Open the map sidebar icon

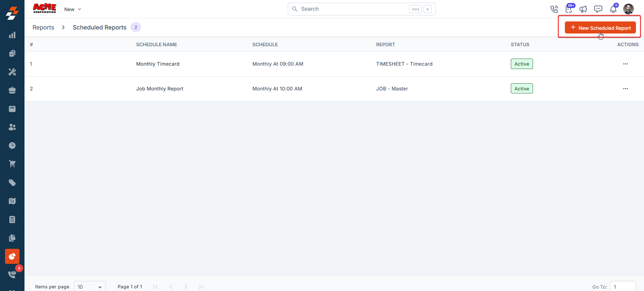(x=12, y=201)
